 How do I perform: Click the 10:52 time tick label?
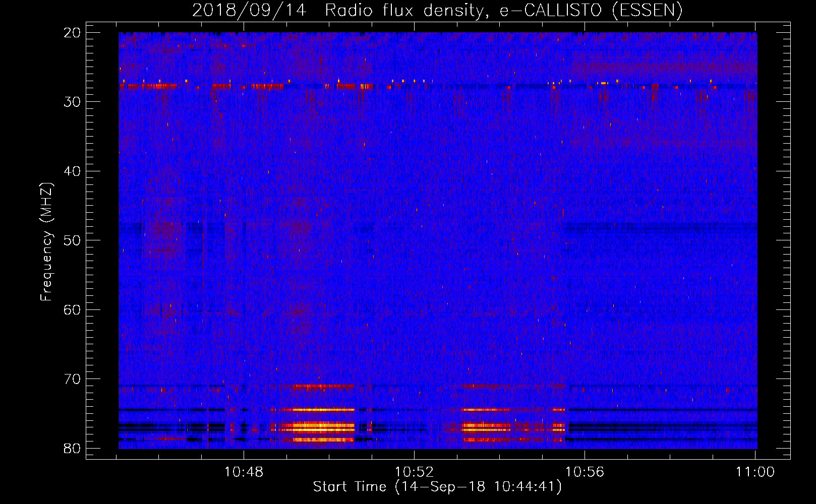414,472
